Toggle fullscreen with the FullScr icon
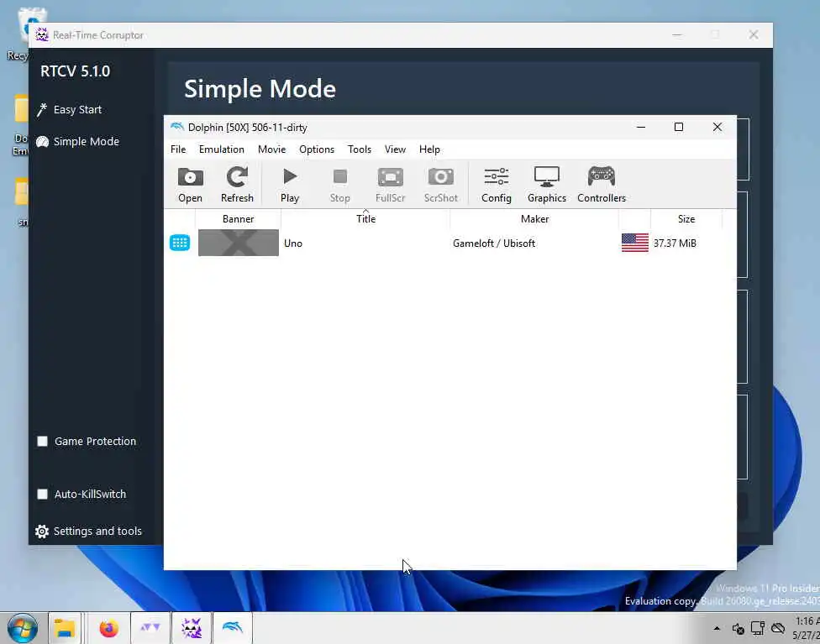Screen dimensions: 820x644 pyautogui.click(x=390, y=185)
